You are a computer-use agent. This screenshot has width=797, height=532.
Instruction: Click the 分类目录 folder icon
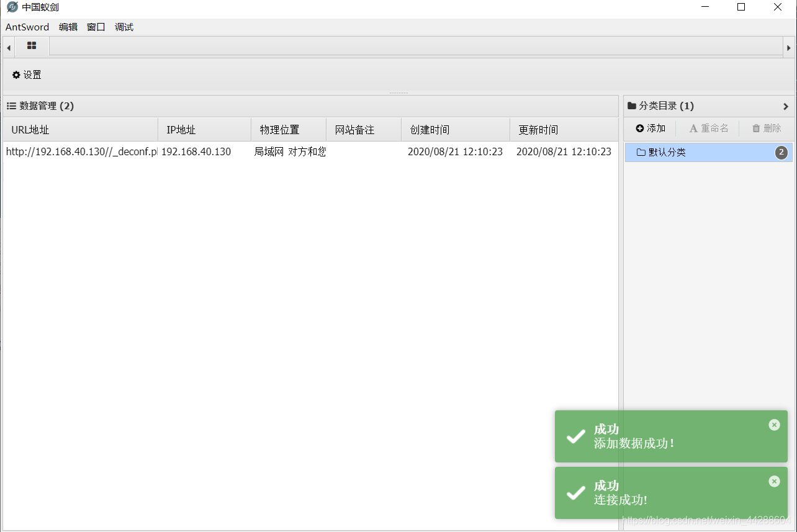tap(632, 106)
